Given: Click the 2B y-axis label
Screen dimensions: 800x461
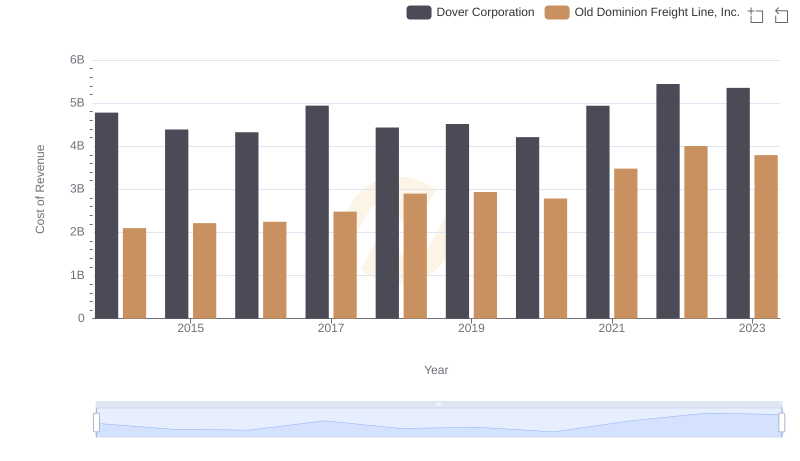Looking at the screenshot, I should click(x=78, y=232).
